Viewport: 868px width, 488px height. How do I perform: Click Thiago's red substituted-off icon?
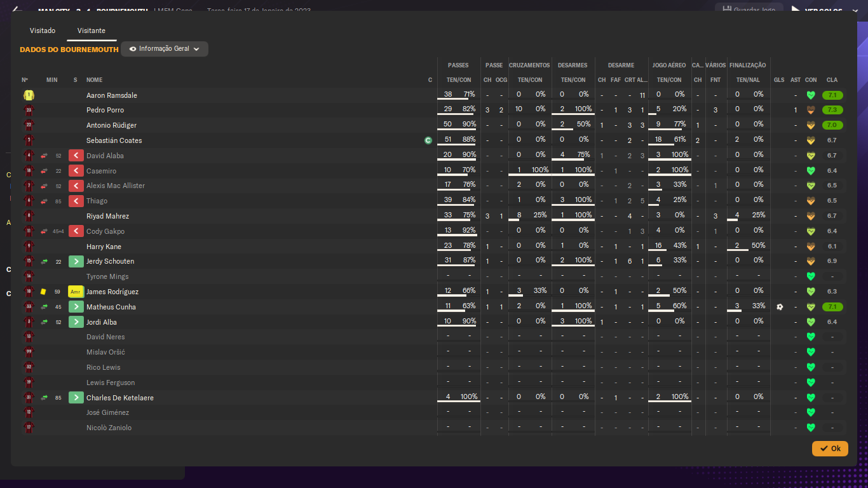pyautogui.click(x=76, y=201)
